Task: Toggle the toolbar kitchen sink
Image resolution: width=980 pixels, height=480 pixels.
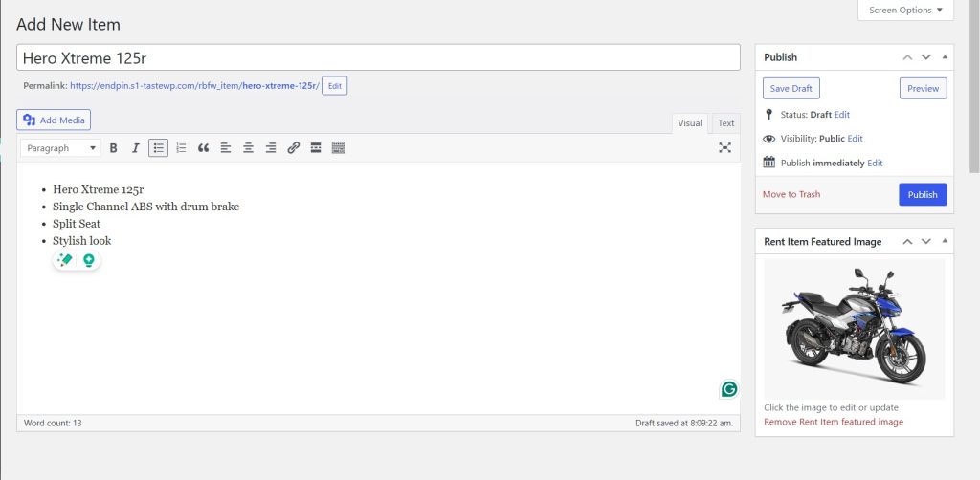Action: point(338,148)
